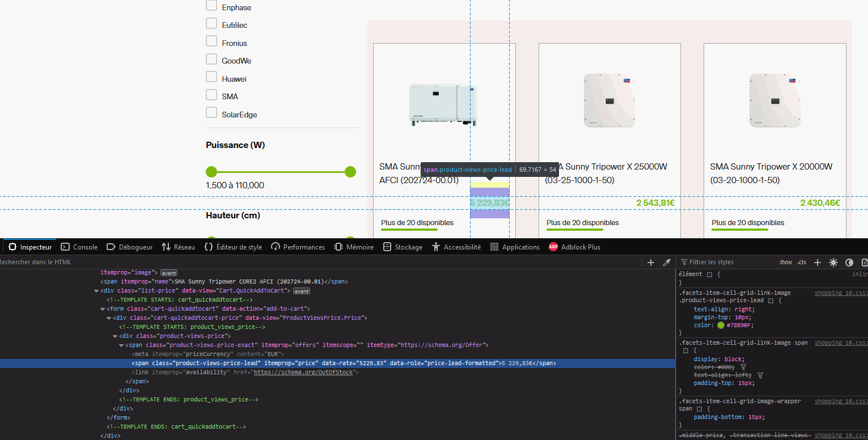Collapse the span product-views-price-exact node

(x=121, y=345)
